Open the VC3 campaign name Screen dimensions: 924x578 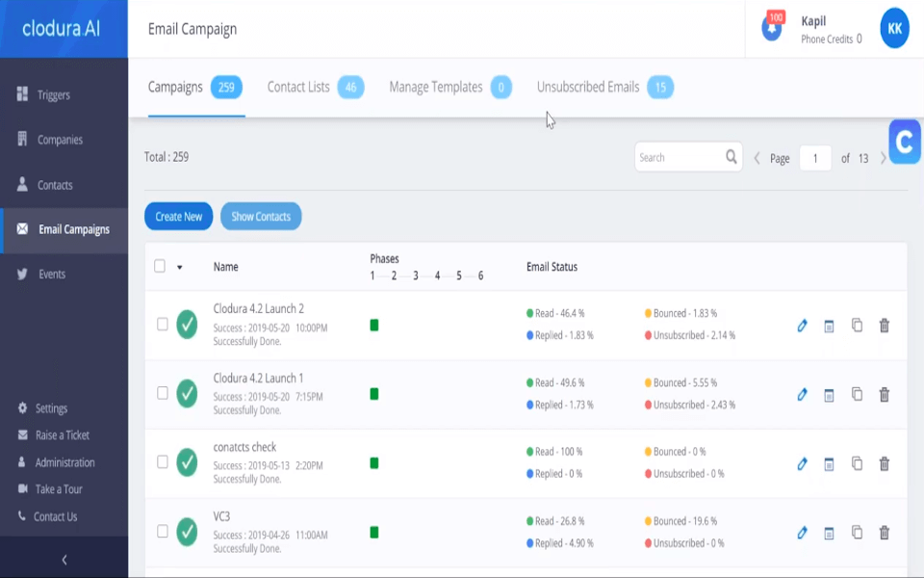point(221,516)
